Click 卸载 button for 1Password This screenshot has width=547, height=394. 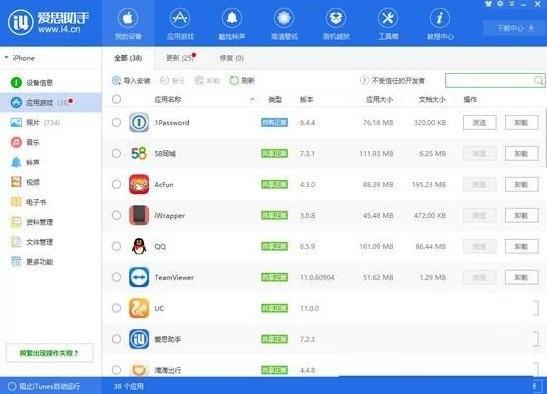pyautogui.click(x=522, y=122)
